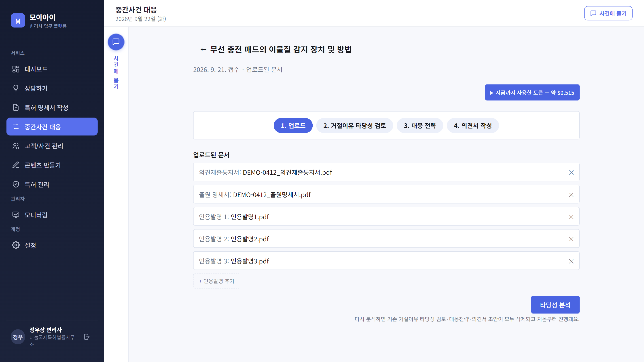644x362 pixels.
Task: Click the 인용발명 3 document row
Action: click(386, 261)
